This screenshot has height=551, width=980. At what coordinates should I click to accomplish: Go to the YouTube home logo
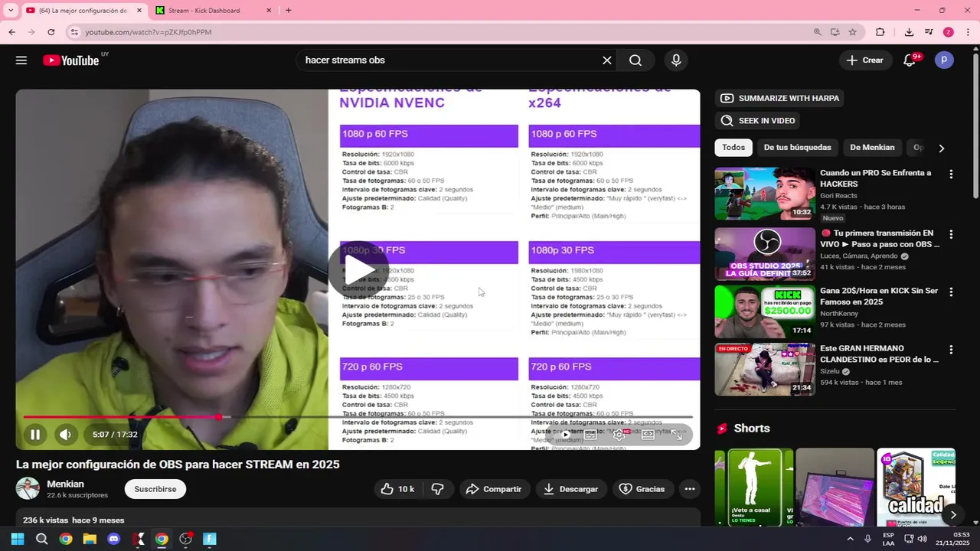click(71, 60)
